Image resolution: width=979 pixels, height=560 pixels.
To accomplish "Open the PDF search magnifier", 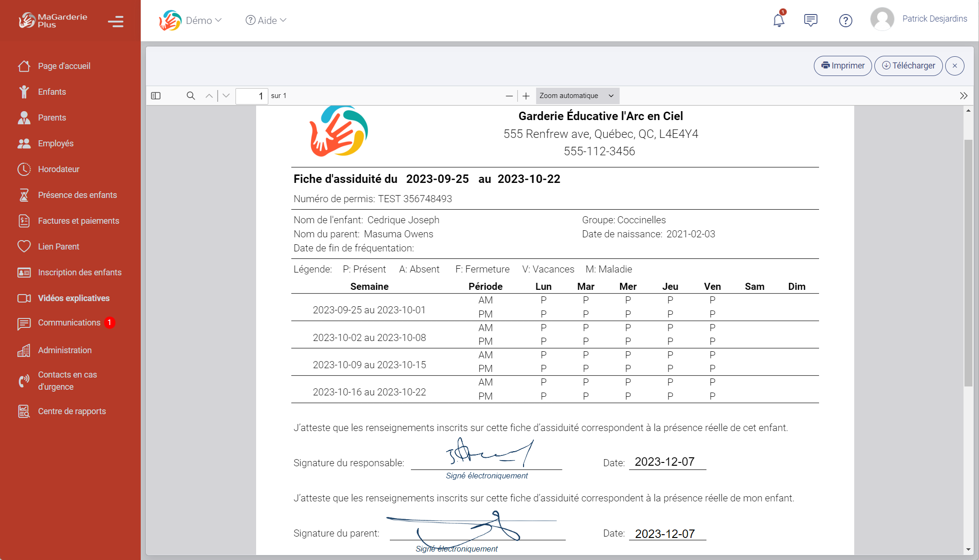I will (x=190, y=96).
